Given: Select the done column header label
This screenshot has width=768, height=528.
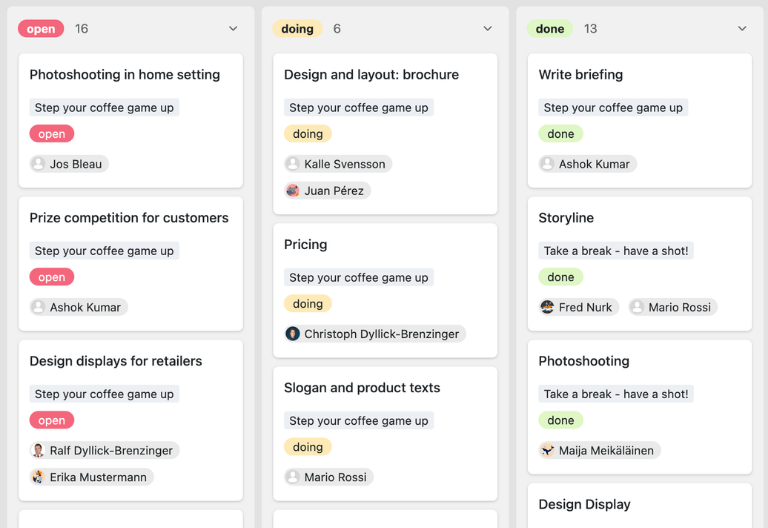Looking at the screenshot, I should tap(550, 29).
